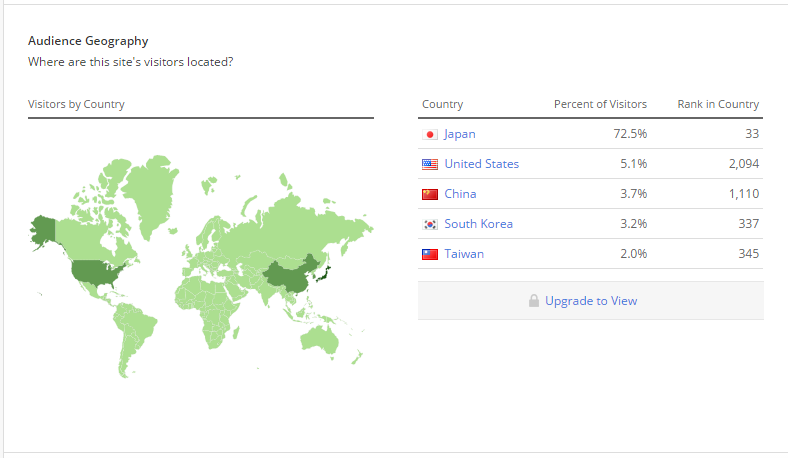Open the Japan country link
Viewport: 794px width, 458px height.
[x=460, y=134]
